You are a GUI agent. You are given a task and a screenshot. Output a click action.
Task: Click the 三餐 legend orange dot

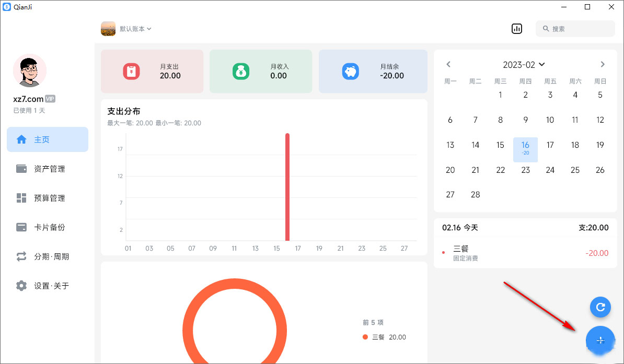365,337
